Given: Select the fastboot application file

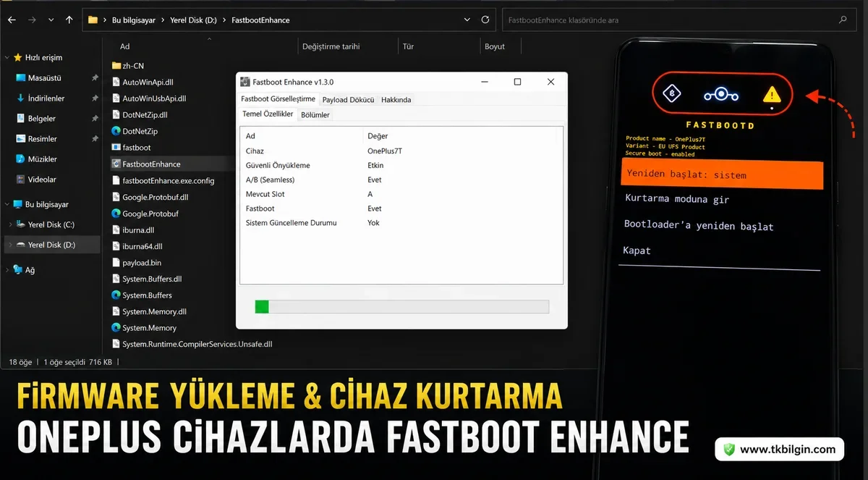Looking at the screenshot, I should tap(131, 148).
